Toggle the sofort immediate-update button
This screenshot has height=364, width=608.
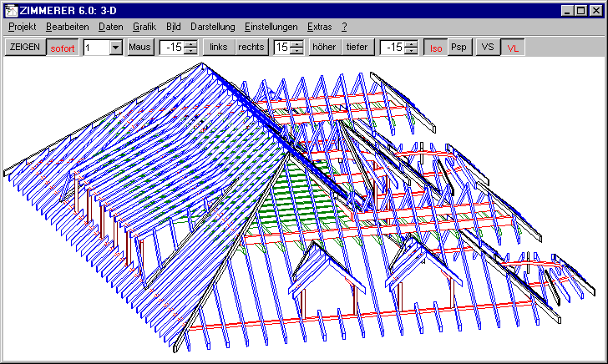tap(63, 48)
